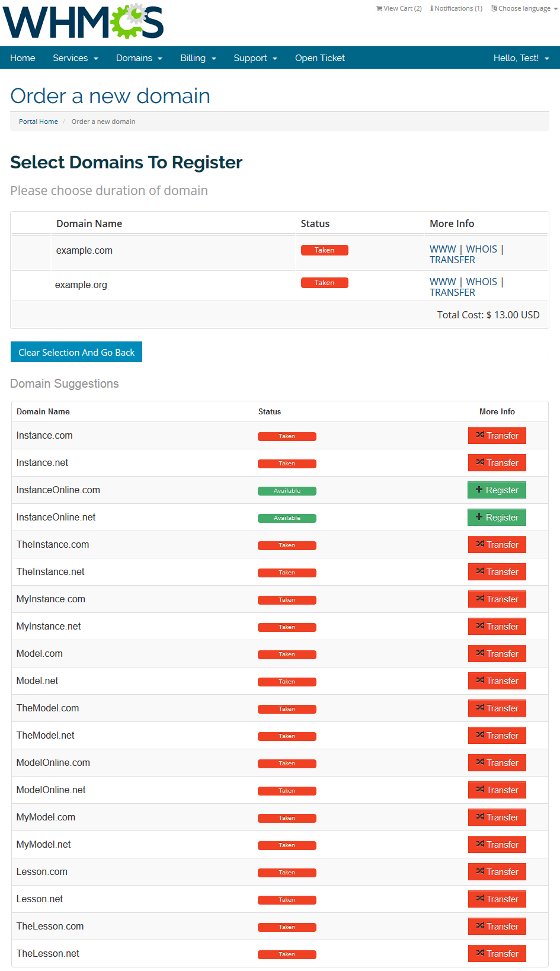The height and width of the screenshot is (971, 560).
Task: Transfer the TheLesson.net domain
Action: (x=497, y=954)
